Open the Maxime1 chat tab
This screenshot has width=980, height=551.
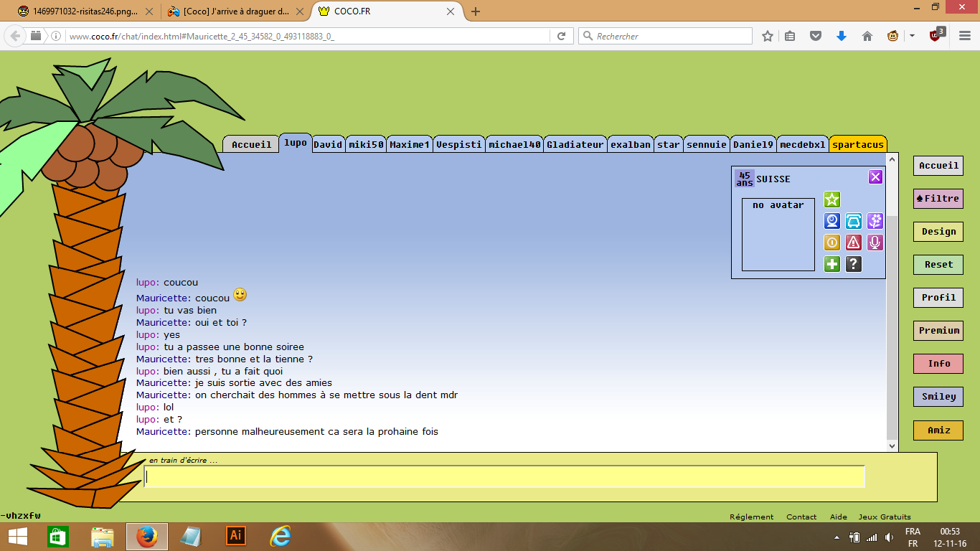410,144
